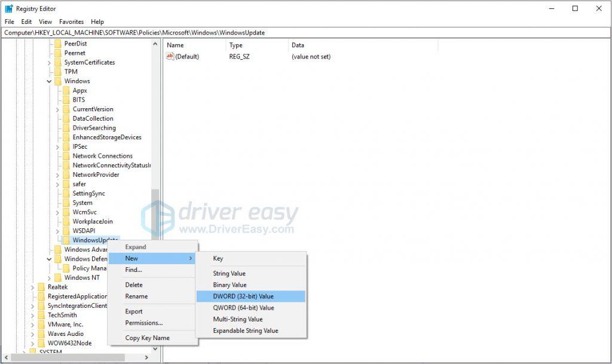Select the SettingSync tree item
Screen dimensions: 612x364
[88, 193]
